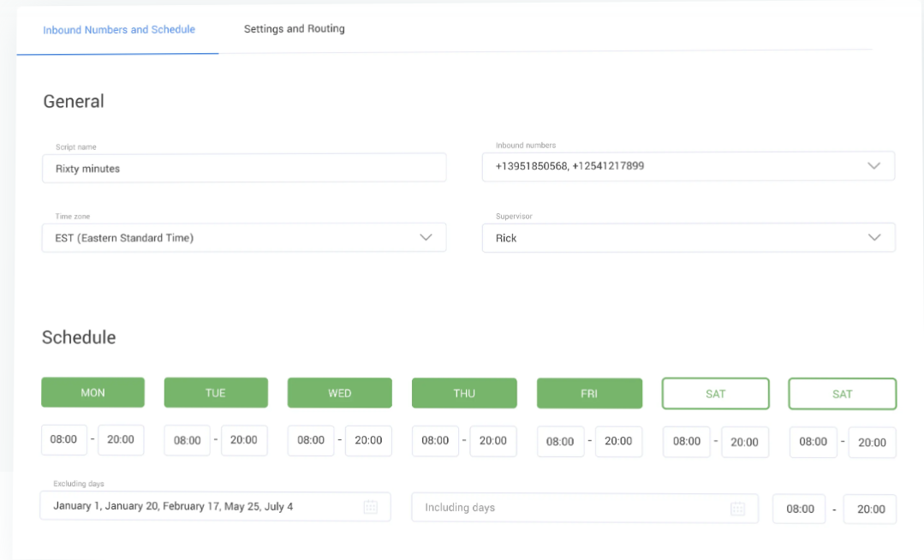
Task: Disable the TUE schedule day
Action: tap(216, 393)
